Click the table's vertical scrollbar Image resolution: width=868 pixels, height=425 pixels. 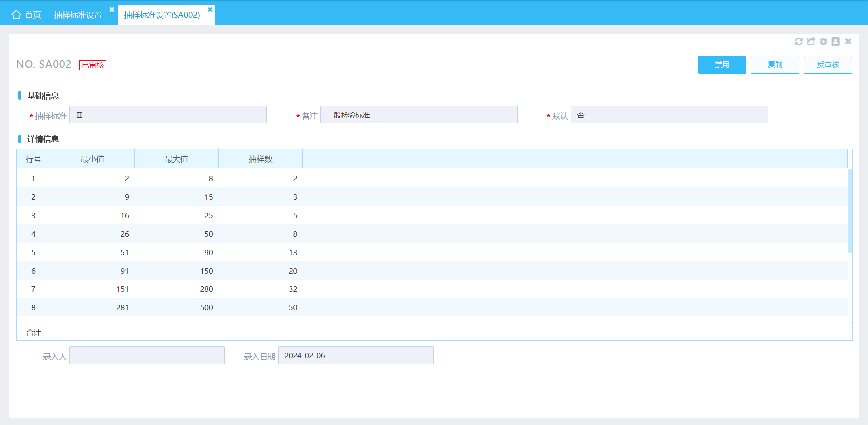click(x=850, y=211)
